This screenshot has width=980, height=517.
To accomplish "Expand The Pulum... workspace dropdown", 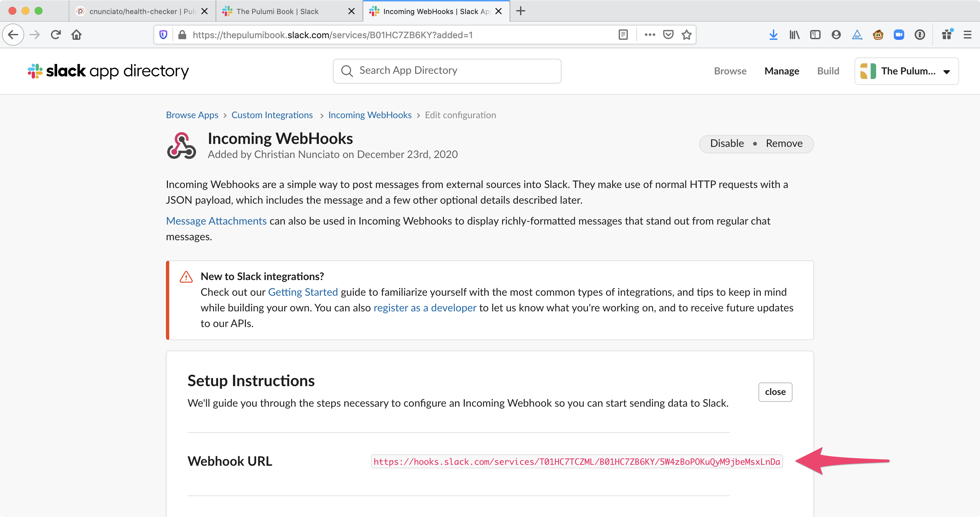I will (x=906, y=71).
